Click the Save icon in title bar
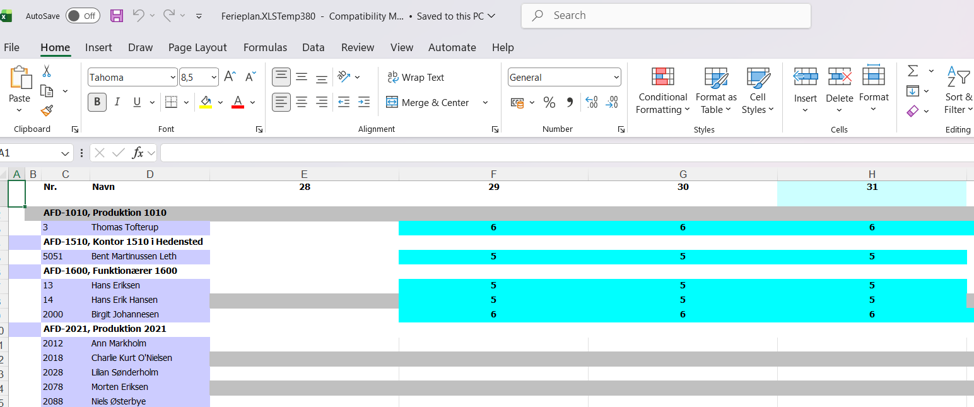 (116, 16)
